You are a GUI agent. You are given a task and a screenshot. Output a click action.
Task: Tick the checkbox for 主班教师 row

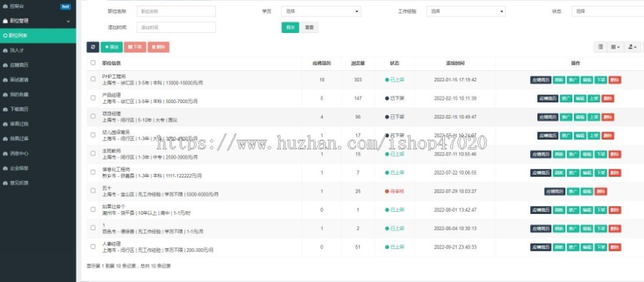pos(93,154)
